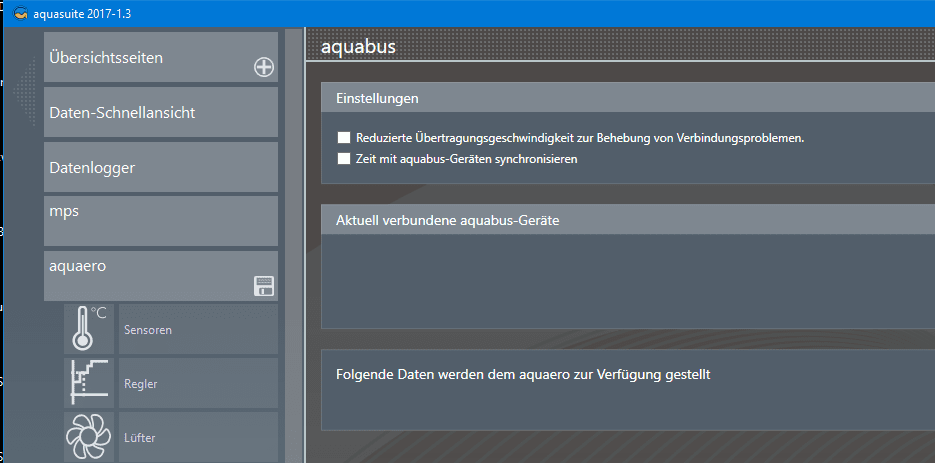Image resolution: width=935 pixels, height=463 pixels.
Task: Select the Lüfter entry
Action: click(x=199, y=437)
